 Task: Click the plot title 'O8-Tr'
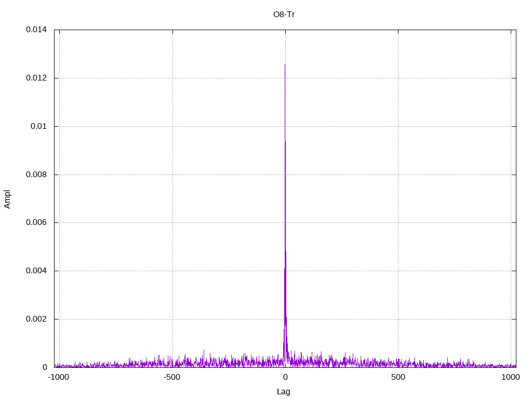tap(284, 15)
